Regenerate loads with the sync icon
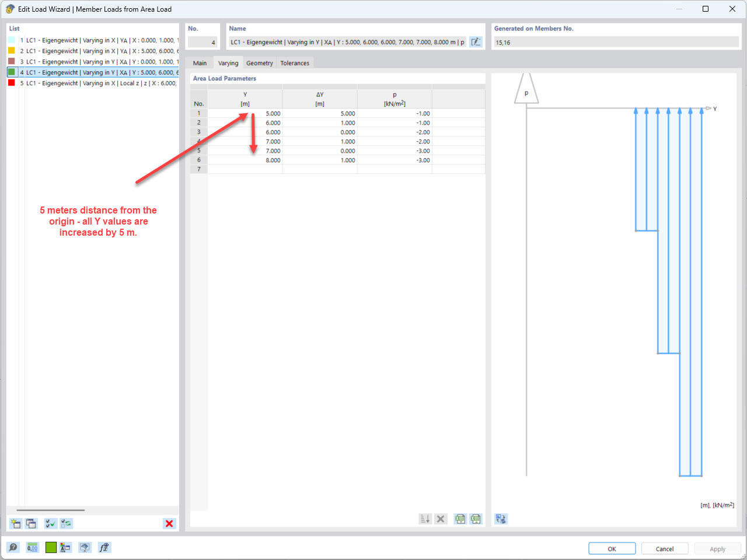 click(x=66, y=523)
